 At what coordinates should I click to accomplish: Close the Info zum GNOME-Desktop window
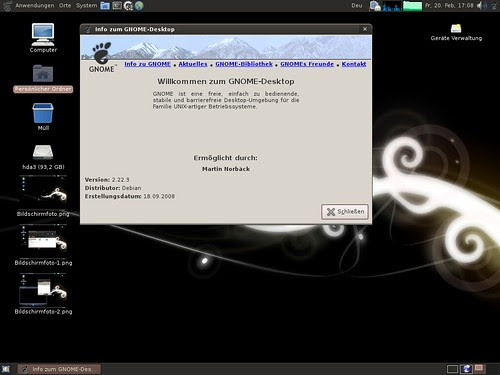(x=365, y=29)
